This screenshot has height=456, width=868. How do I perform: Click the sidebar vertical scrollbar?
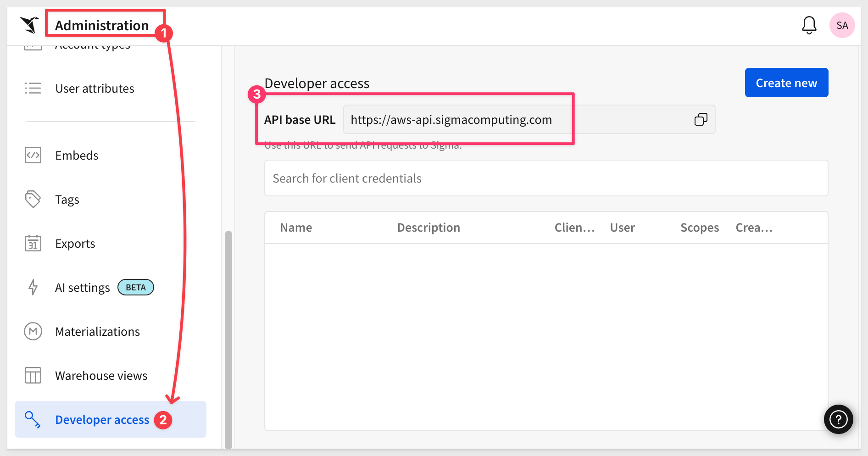click(228, 339)
